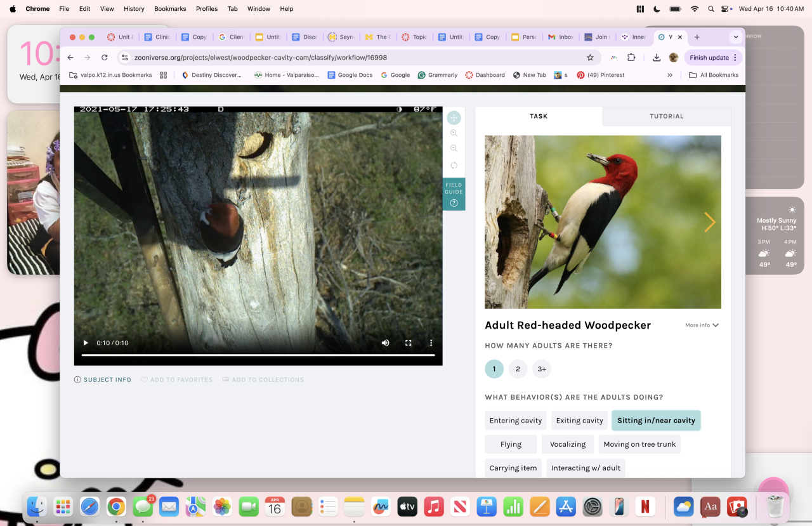Open video more options menu
Viewport: 812px width, 526px height.
pyautogui.click(x=431, y=343)
